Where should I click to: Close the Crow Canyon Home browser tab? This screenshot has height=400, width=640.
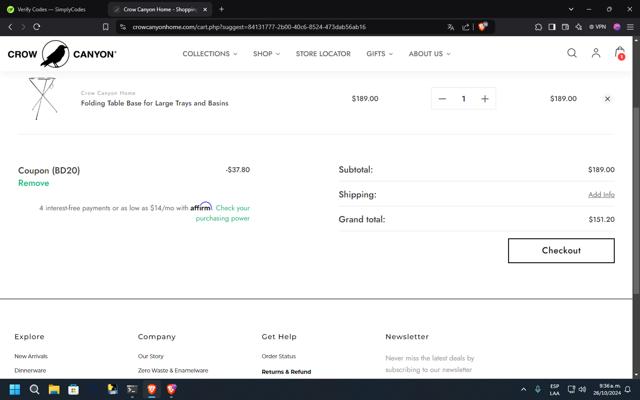coord(205,9)
